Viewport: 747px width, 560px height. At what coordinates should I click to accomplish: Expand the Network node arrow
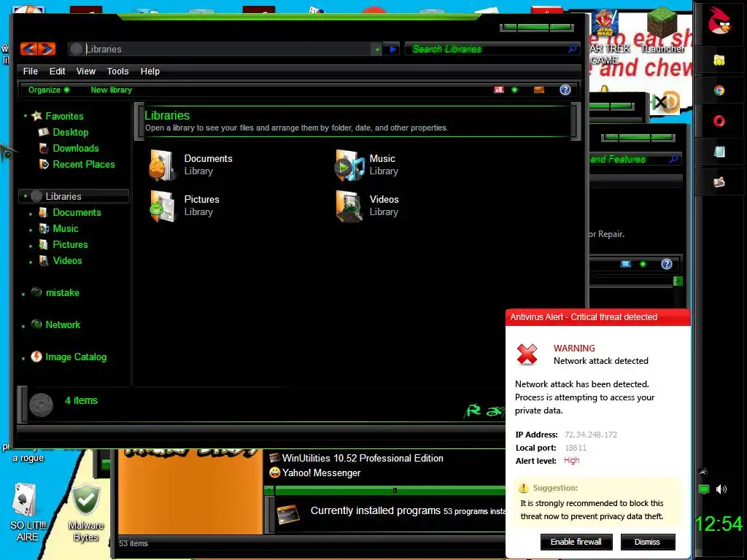click(23, 326)
